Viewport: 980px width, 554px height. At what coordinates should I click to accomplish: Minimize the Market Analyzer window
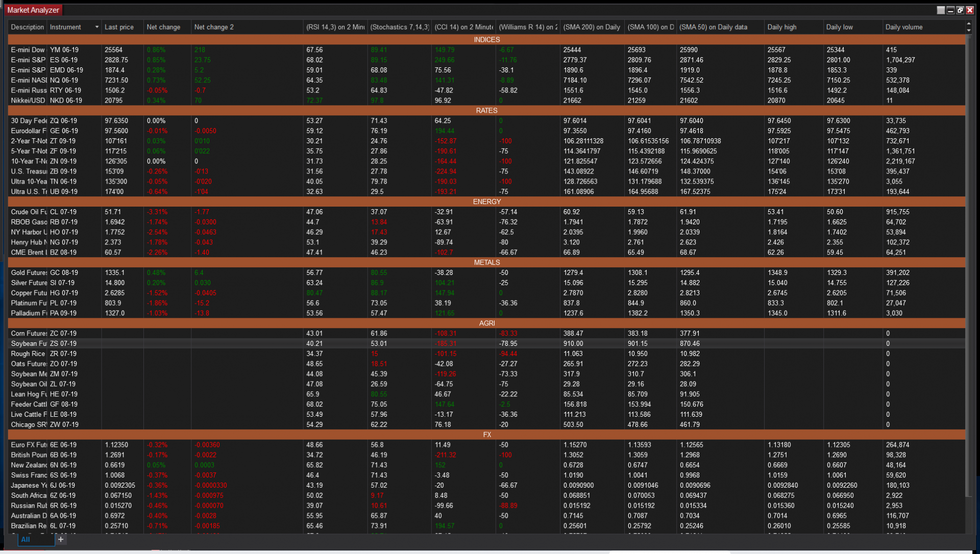point(950,10)
